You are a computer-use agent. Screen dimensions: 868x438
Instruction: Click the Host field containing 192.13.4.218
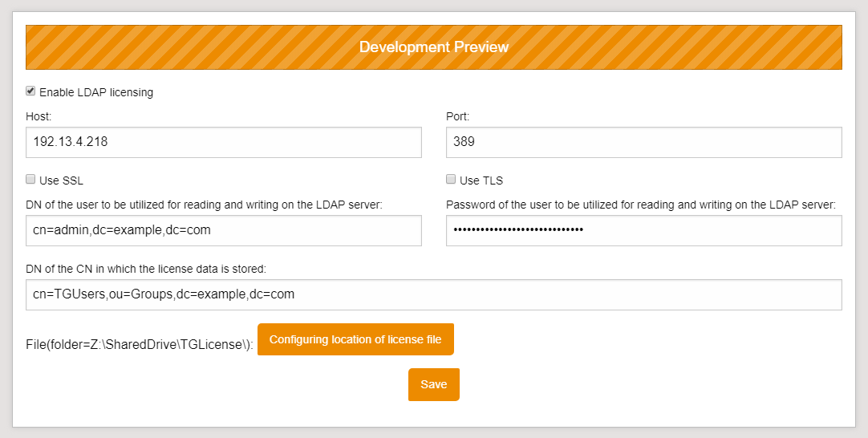coord(223,142)
